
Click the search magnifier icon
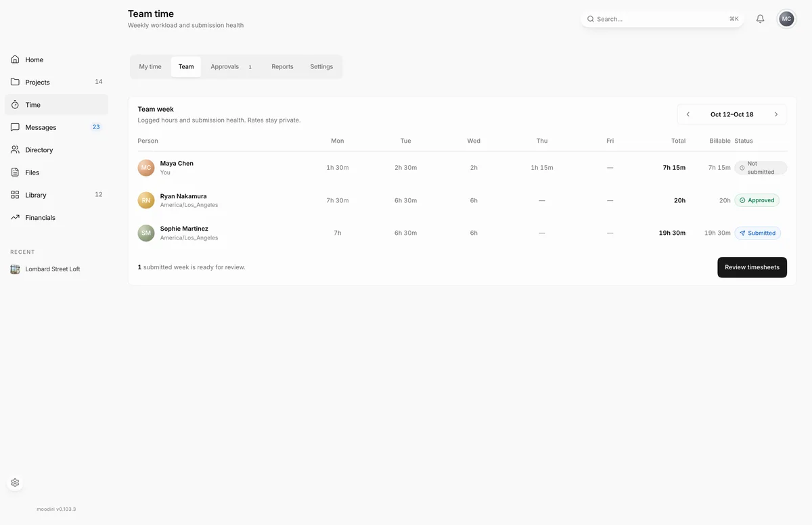click(x=591, y=19)
